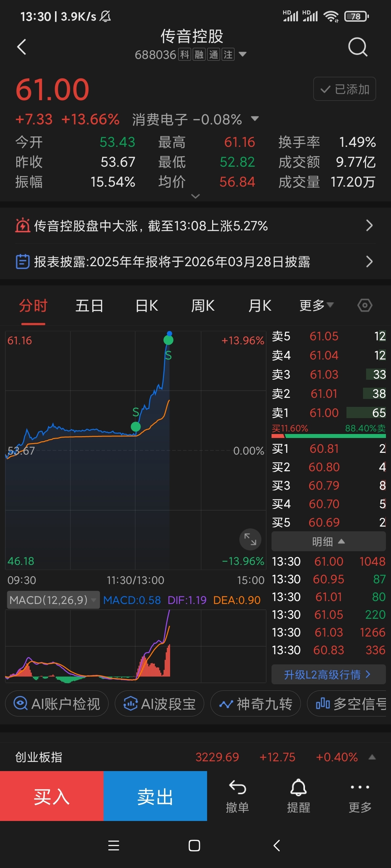The width and height of the screenshot is (391, 868).
Task: Tap the 成交额 9.77亿 value
Action: coord(356,162)
